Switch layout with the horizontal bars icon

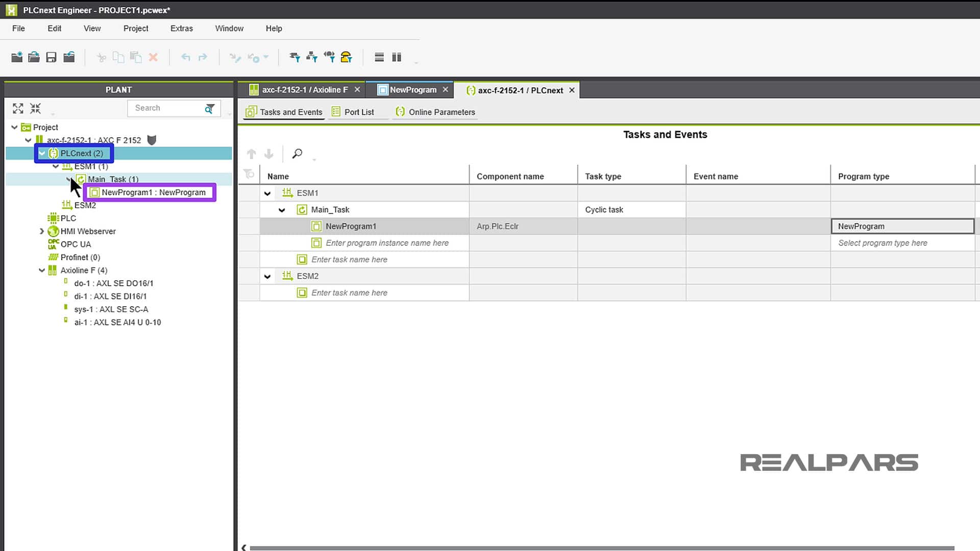coord(379,57)
